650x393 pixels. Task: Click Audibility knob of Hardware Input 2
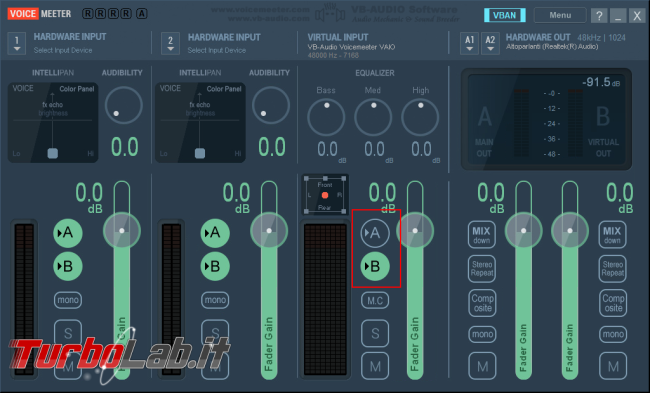tap(271, 105)
